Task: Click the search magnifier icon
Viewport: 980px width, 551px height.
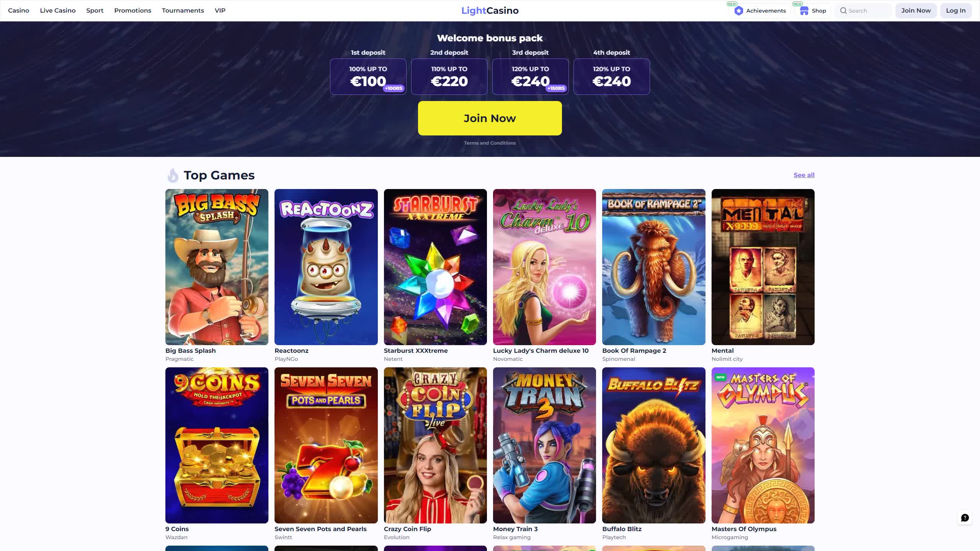Action: [x=843, y=11]
